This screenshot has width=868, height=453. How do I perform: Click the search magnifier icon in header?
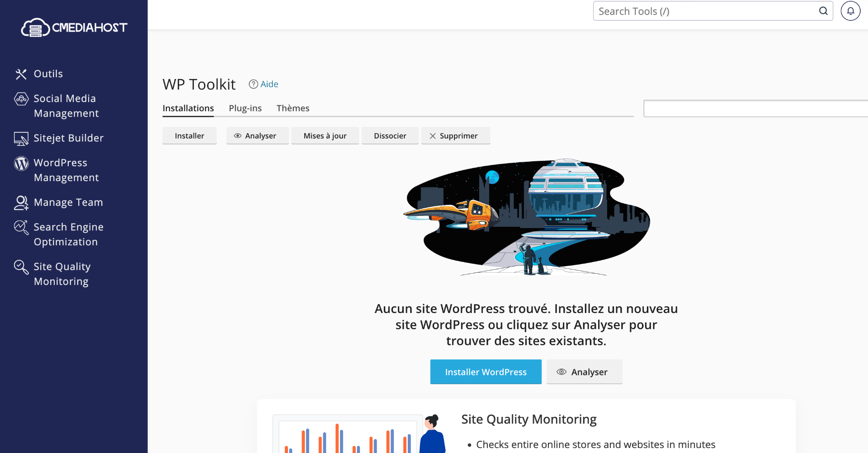click(823, 11)
